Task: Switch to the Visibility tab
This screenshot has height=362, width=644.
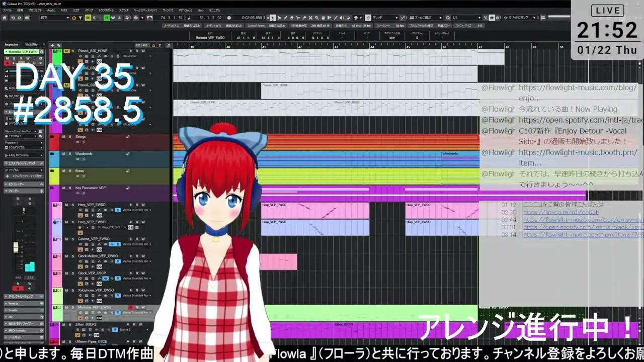Action: tap(31, 44)
